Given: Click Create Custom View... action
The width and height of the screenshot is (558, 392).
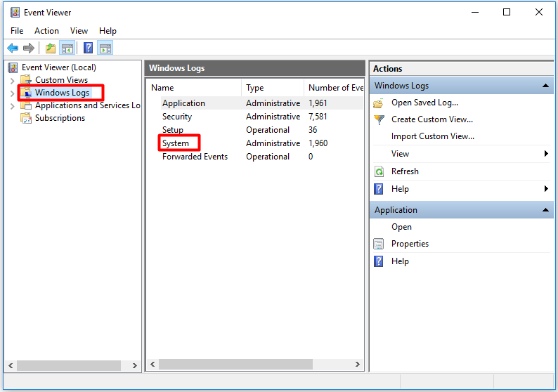Looking at the screenshot, I should click(432, 119).
